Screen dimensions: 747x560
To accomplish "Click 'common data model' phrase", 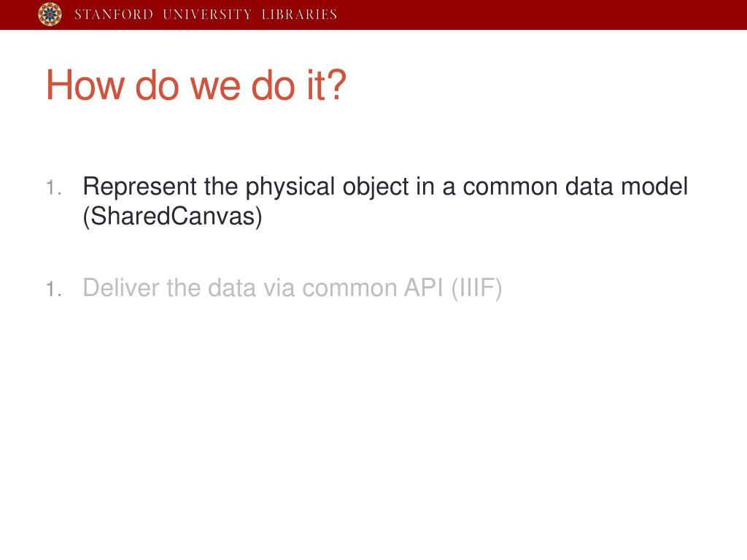I will 576,186.
